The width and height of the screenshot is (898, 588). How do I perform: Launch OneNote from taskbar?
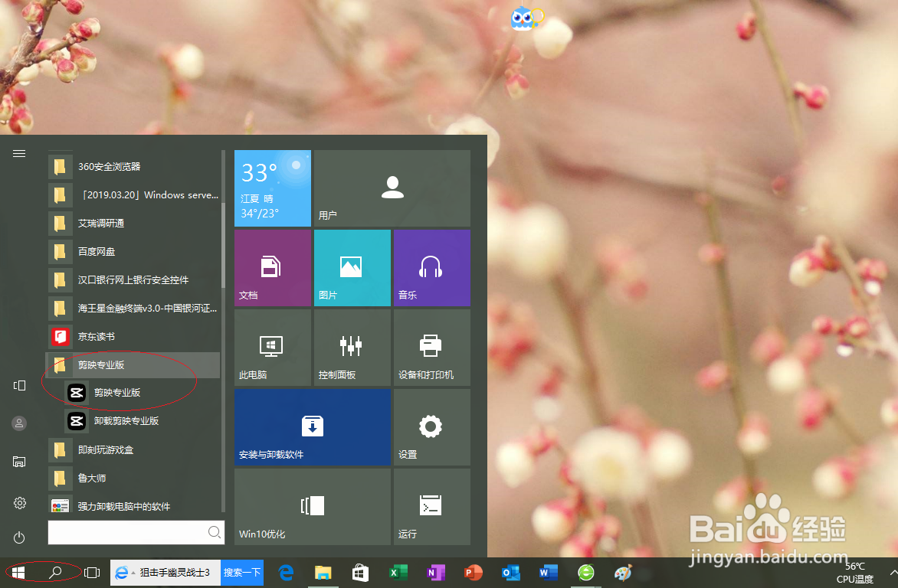coord(435,573)
